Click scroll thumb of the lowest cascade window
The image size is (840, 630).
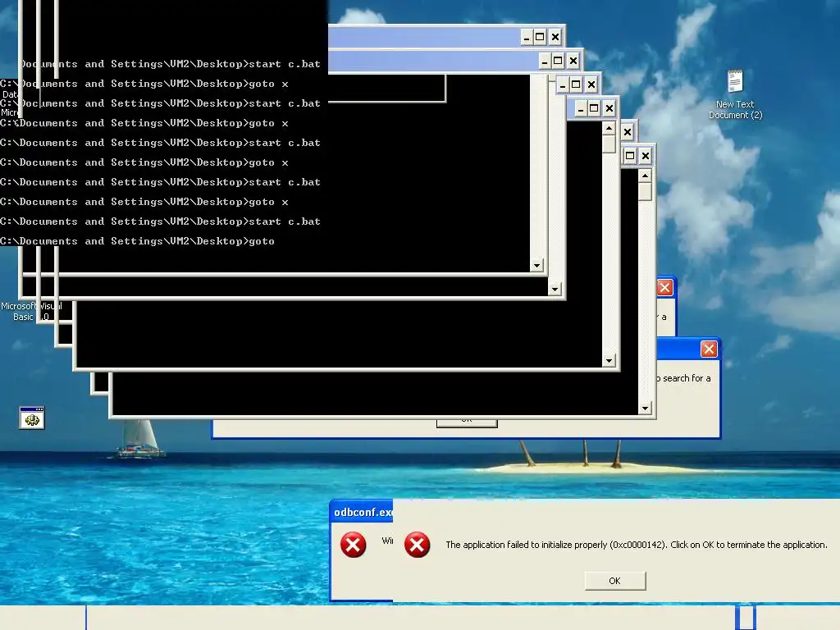coord(645,192)
